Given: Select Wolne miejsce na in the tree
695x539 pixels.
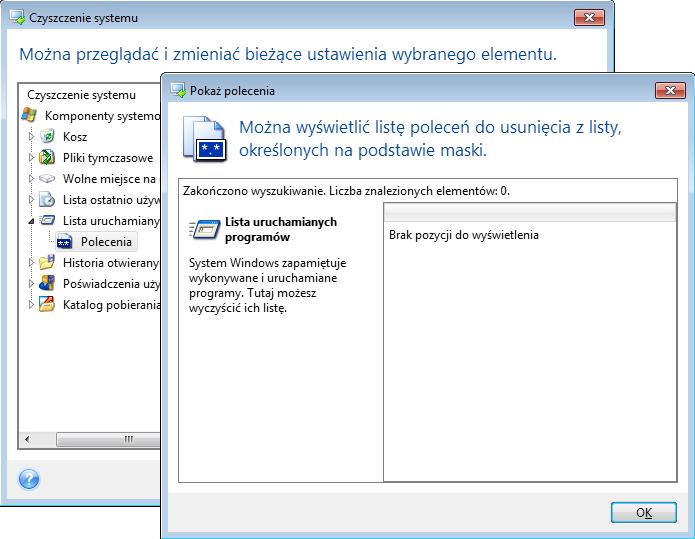Looking at the screenshot, I should click(x=109, y=179).
